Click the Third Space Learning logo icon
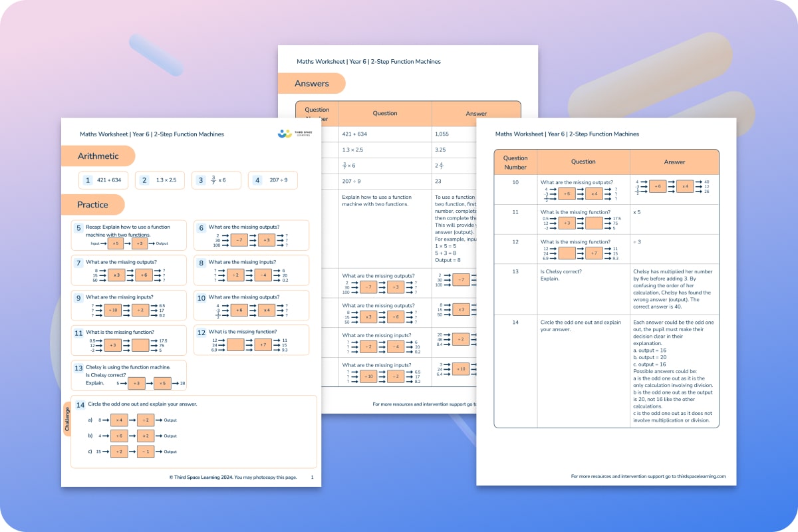This screenshot has height=532, width=798. (285, 133)
